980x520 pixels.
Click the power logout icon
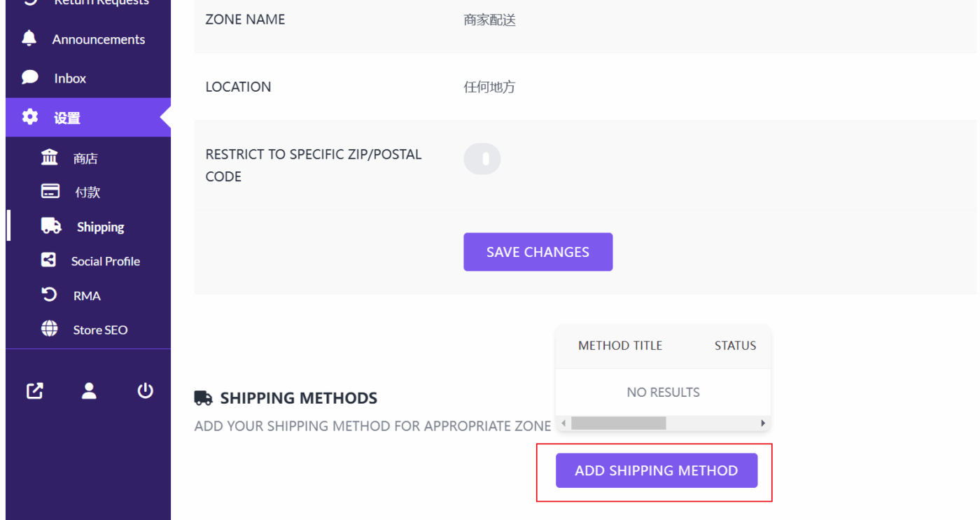click(x=145, y=391)
